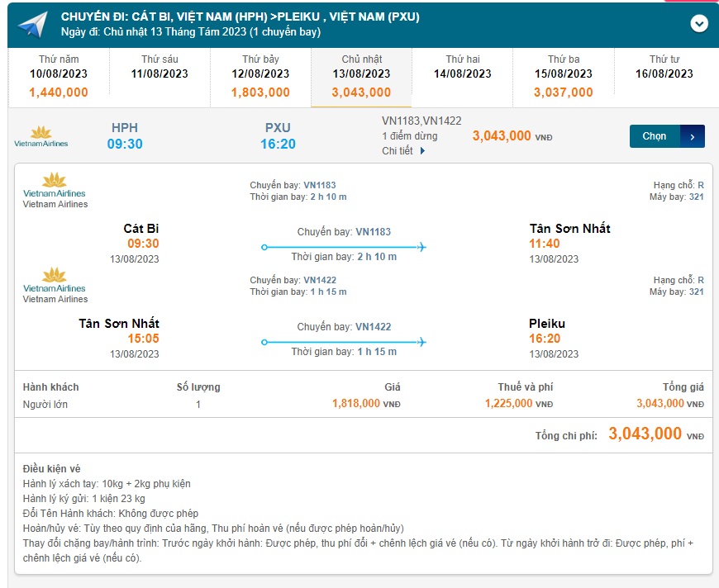Click Vietnam Airlines logo in flight summary

tap(41, 136)
